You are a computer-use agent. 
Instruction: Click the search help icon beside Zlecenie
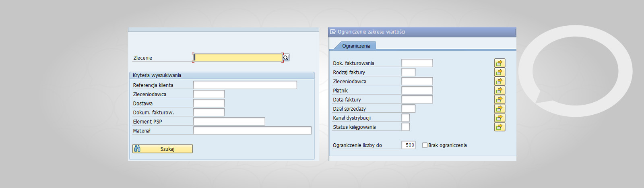(286, 58)
